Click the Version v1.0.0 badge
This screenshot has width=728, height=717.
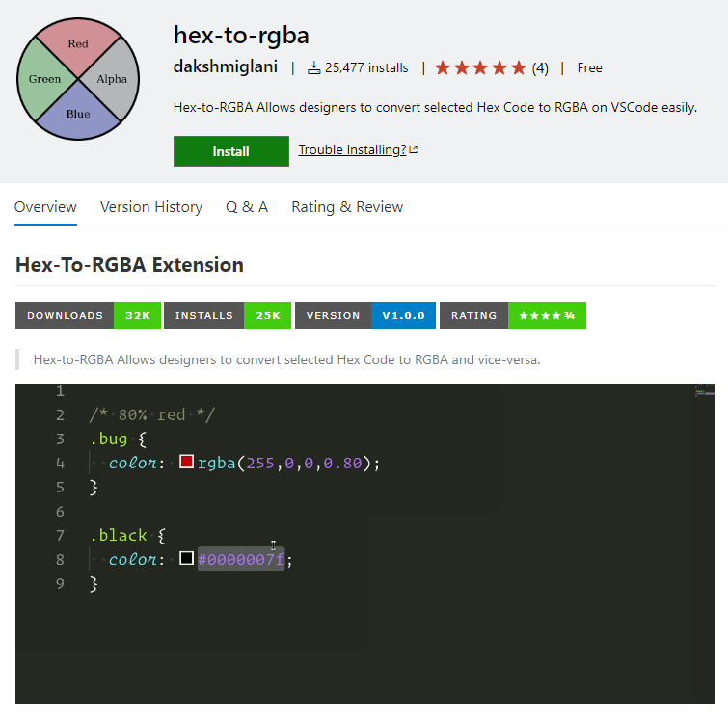[365, 315]
